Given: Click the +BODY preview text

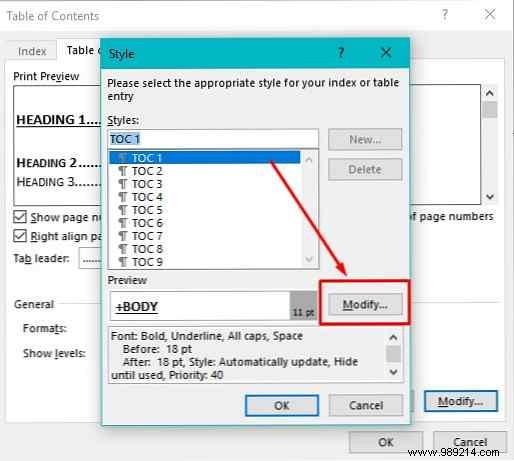Looking at the screenshot, I should (x=136, y=306).
